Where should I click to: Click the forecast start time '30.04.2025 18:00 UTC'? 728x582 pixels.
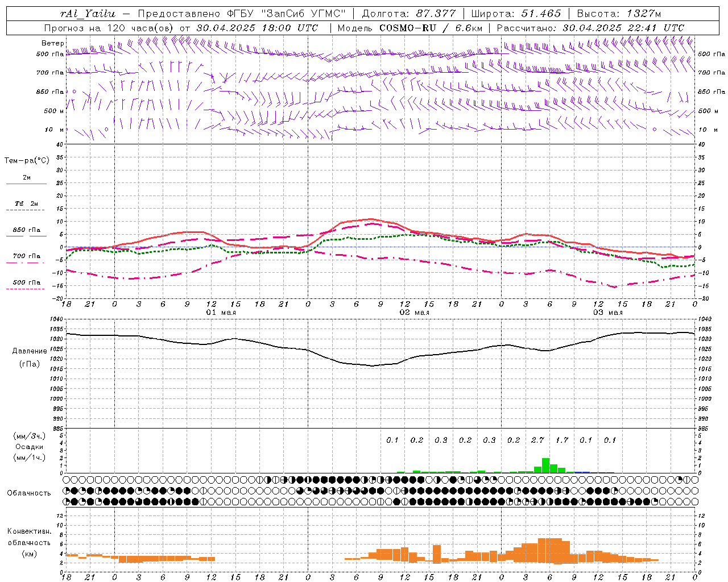click(x=257, y=28)
